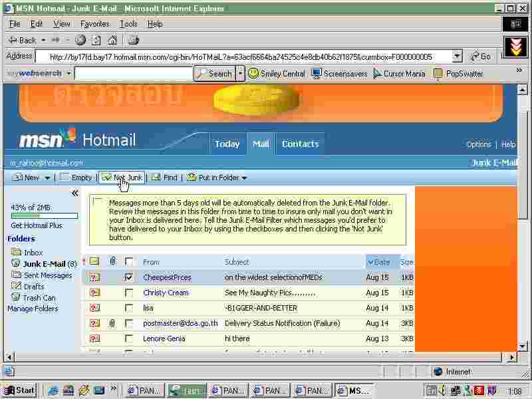Uncheck the CheepestPrces message checkbox
The image size is (532, 399).
[129, 277]
